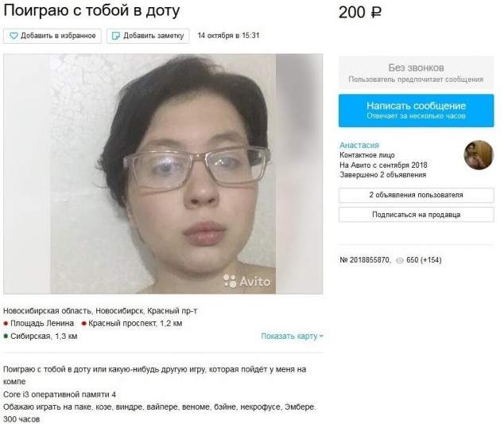Open seller Анастасия's round avatar
The height and width of the screenshot is (424, 504).
479,155
